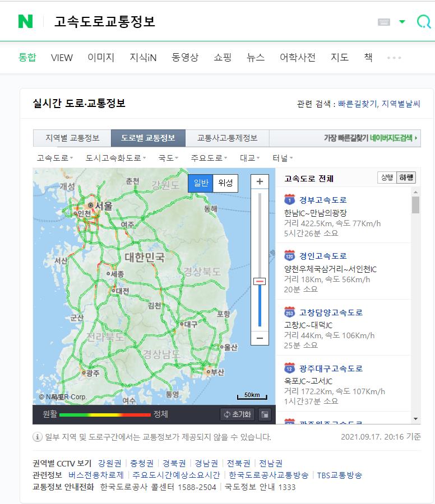435x504 pixels.
Task: Switch to the 이미지 tab
Action: click(x=101, y=58)
